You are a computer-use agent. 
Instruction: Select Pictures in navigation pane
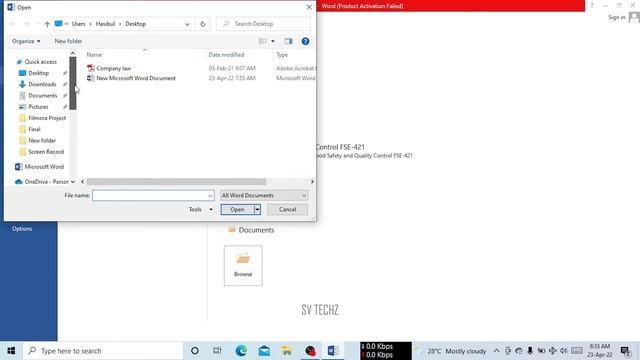38,107
